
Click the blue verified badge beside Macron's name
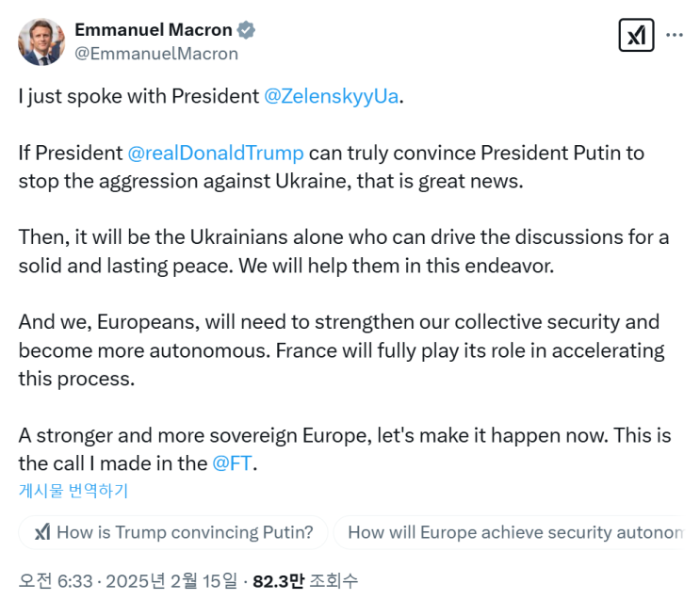[246, 30]
